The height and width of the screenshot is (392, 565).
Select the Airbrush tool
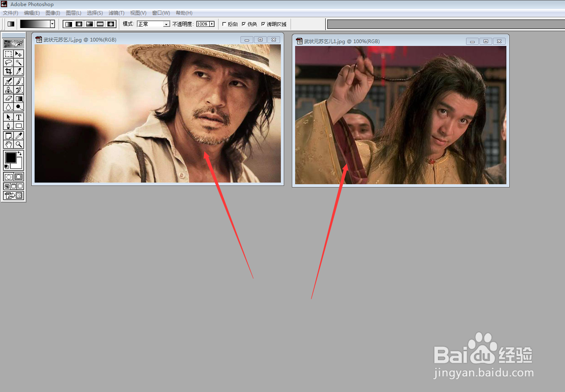9,81
